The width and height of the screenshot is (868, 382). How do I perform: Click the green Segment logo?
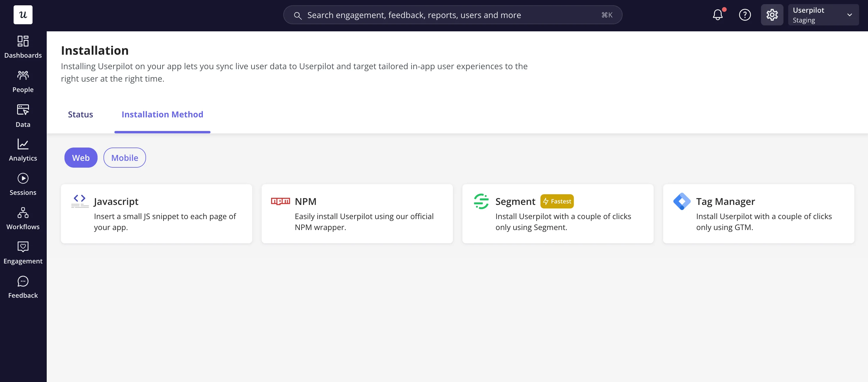pyautogui.click(x=481, y=201)
